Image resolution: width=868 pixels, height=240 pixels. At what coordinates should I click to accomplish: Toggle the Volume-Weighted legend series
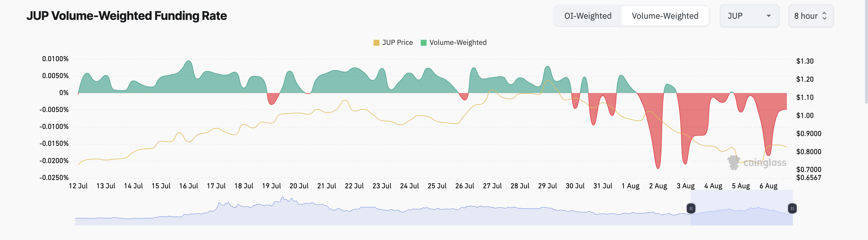click(x=454, y=42)
